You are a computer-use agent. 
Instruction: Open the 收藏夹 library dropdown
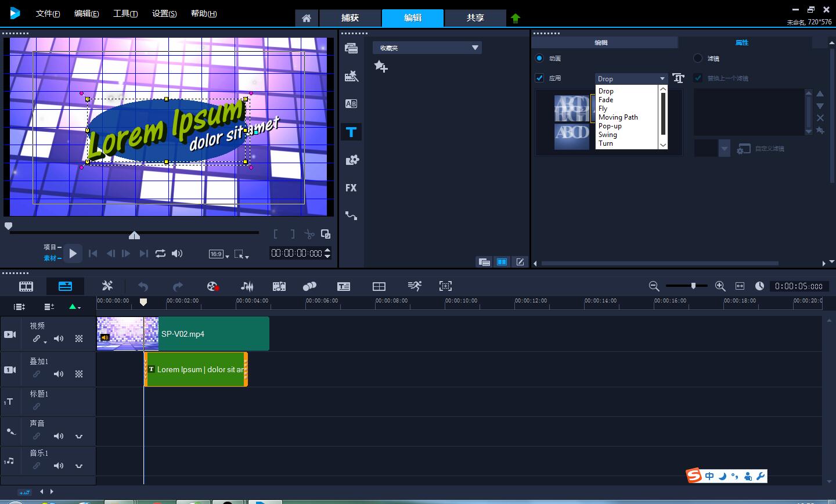[427, 48]
